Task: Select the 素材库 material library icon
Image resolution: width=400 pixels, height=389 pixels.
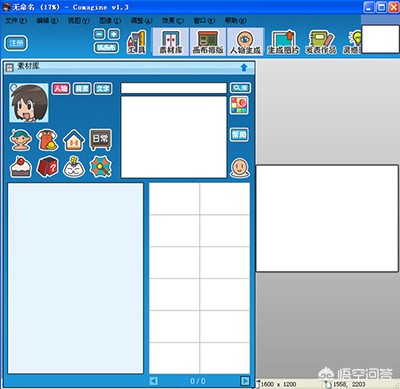Action: click(171, 42)
